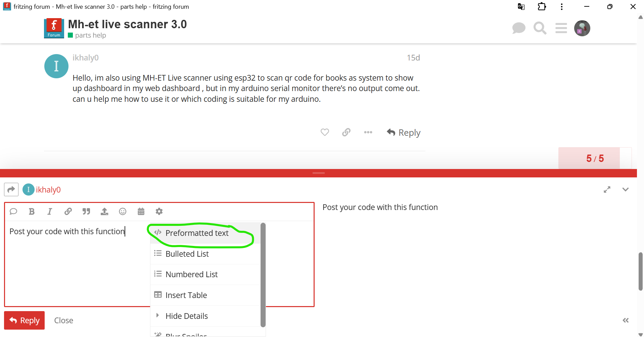The width and height of the screenshot is (644, 337).
Task: Toggle bold formatting in composer
Action: point(32,211)
